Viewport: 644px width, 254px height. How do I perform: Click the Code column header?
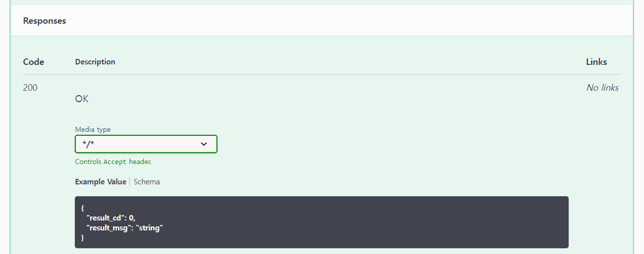coord(34,62)
